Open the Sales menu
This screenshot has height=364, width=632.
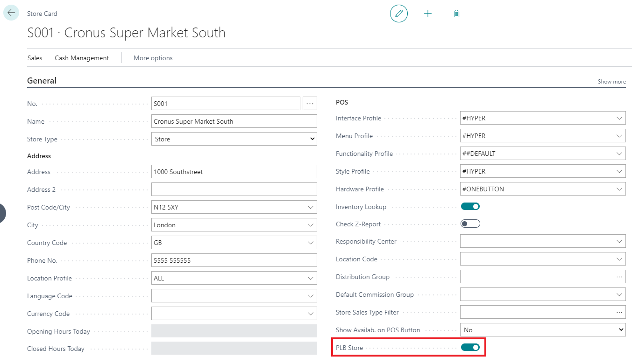point(35,58)
